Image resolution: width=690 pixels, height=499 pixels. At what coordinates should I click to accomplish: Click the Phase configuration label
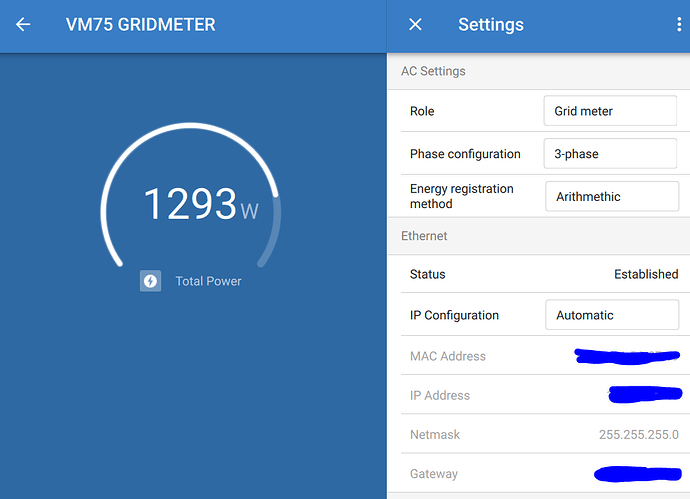[x=465, y=154]
